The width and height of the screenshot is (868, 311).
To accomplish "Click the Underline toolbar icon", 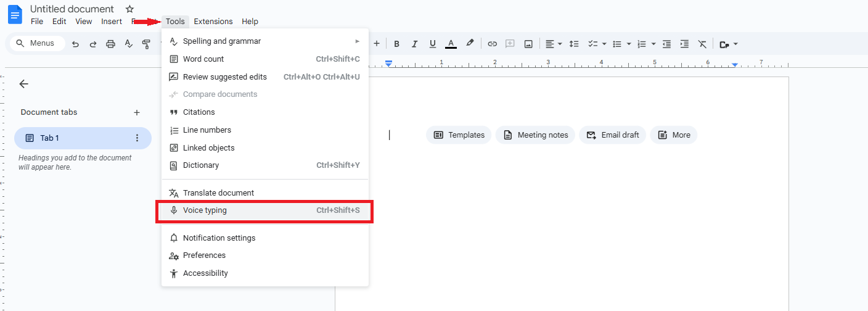I will point(433,44).
